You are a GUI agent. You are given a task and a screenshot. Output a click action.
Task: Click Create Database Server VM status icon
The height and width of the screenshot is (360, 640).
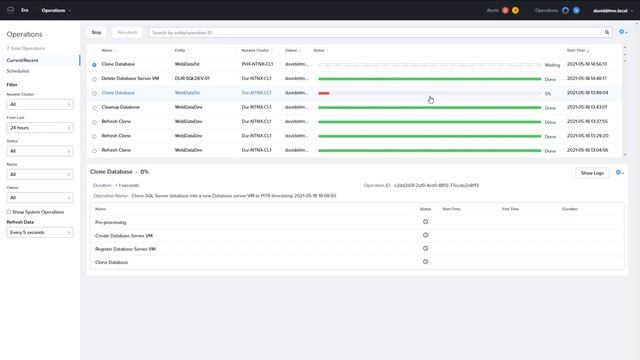pos(425,235)
